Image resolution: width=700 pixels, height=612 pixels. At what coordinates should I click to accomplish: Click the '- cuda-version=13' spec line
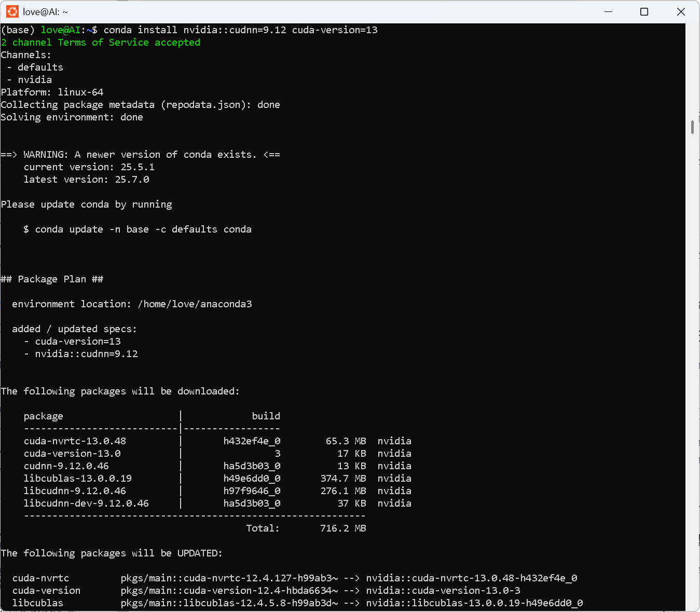[73, 342]
